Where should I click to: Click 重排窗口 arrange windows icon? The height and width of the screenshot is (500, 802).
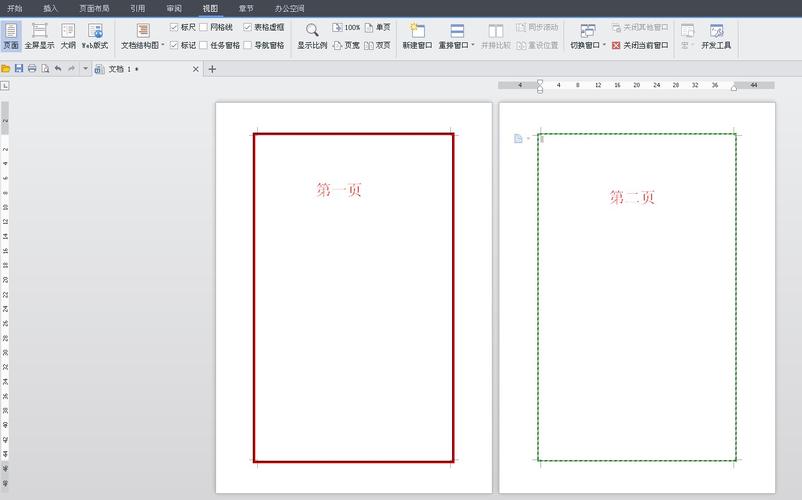tap(457, 31)
